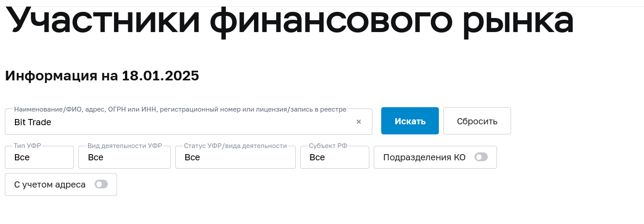Clear the search field with the × icon
This screenshot has height=224, width=644.
click(x=359, y=122)
